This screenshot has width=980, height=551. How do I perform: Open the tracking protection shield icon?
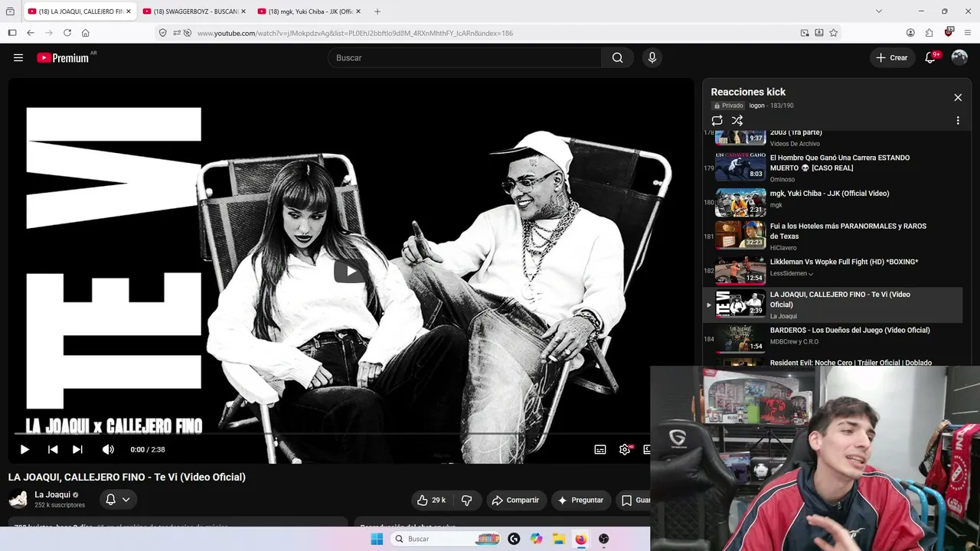pos(162,33)
